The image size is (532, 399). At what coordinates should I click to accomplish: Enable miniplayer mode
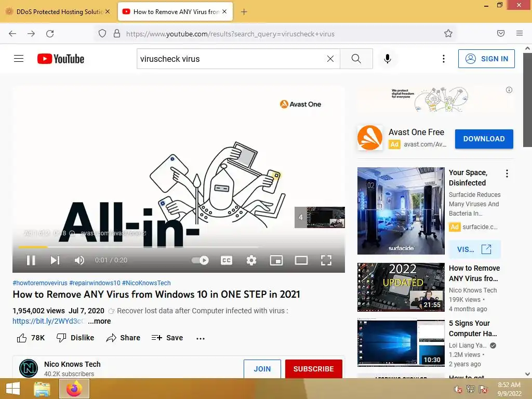[x=276, y=260]
